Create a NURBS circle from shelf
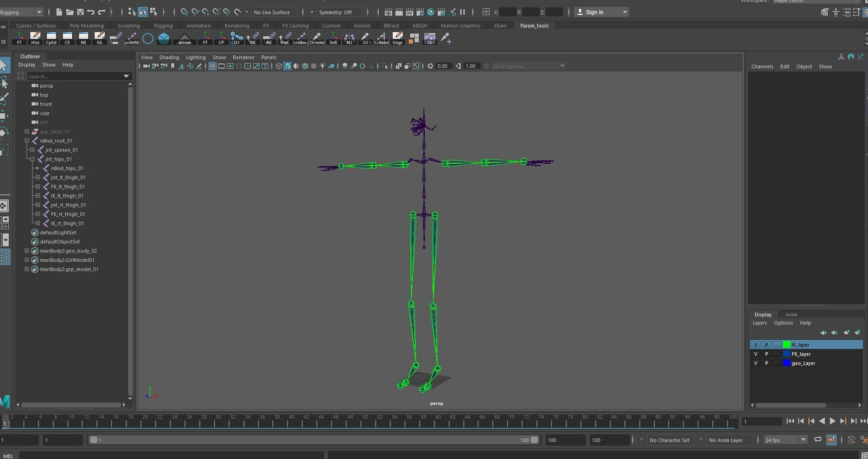 tap(148, 38)
